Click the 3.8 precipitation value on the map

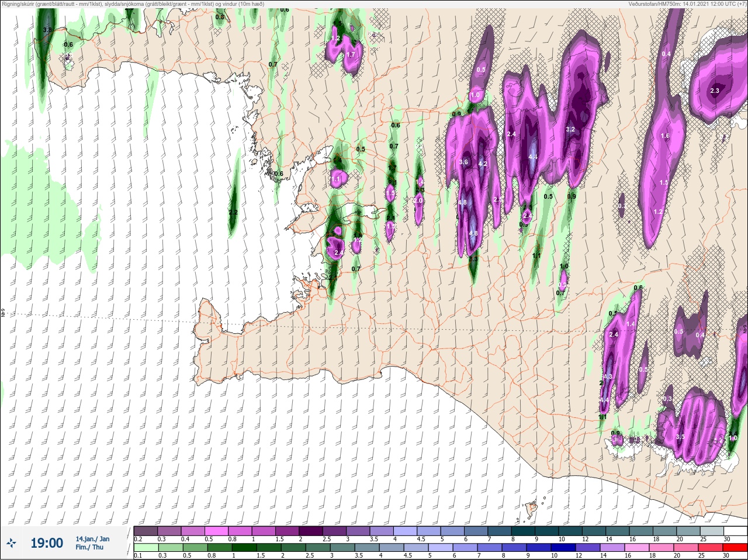point(47,30)
